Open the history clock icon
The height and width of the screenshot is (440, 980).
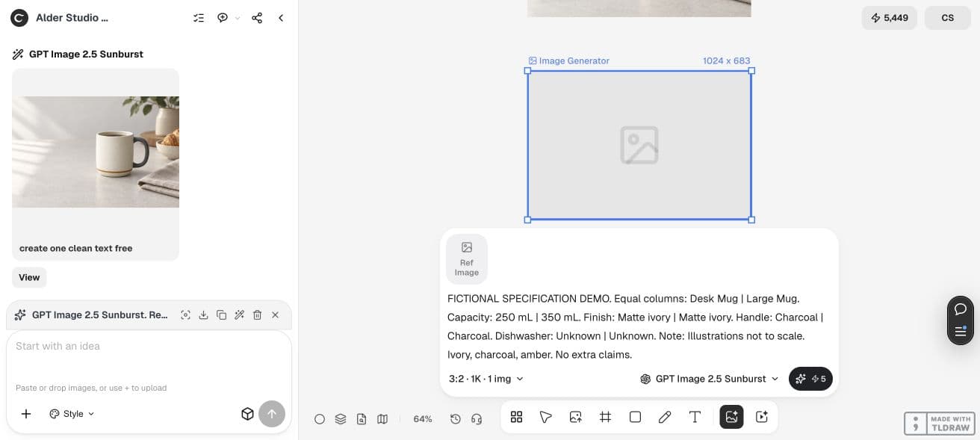pos(456,419)
